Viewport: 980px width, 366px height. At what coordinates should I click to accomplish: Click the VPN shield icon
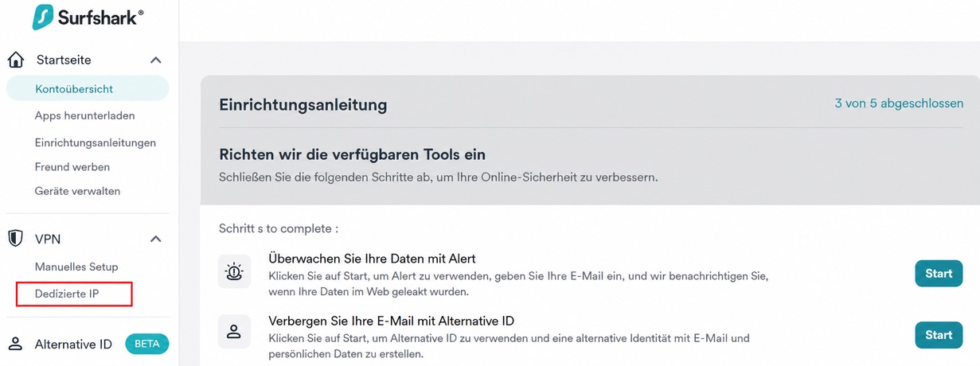click(x=16, y=239)
